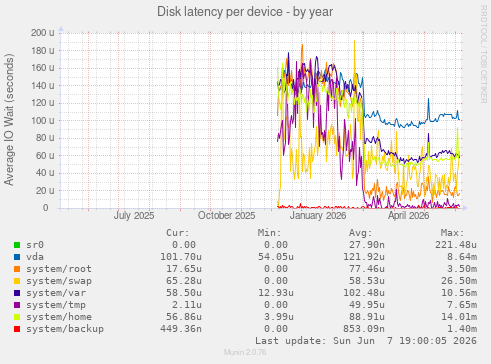
Task: Click the 'Average IO Wait (seconds)' axis title
Action: tap(9, 120)
